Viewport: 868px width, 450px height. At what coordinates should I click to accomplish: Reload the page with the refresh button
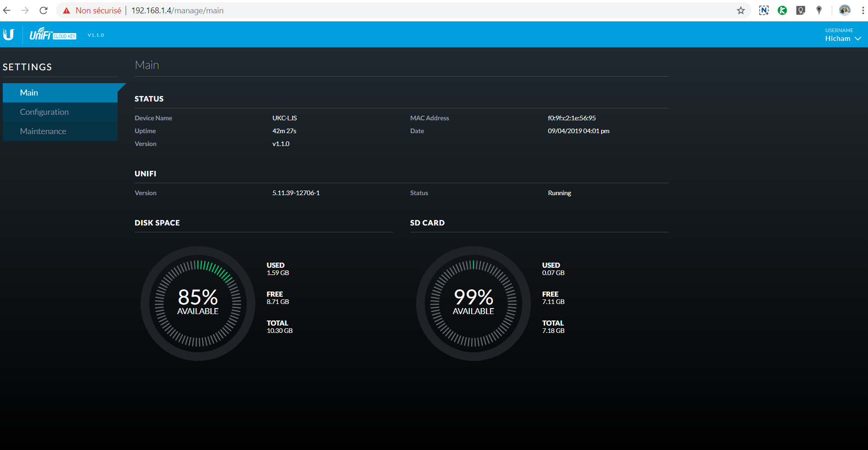click(44, 11)
